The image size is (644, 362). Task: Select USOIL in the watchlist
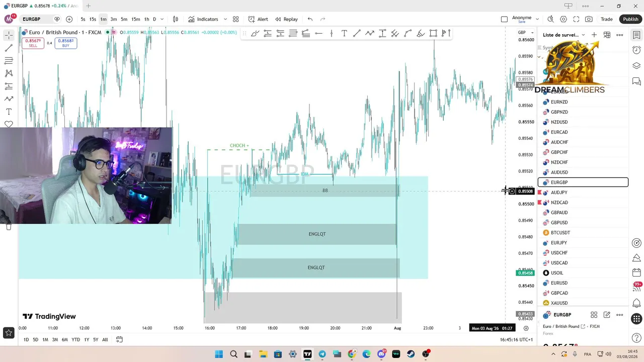(x=583, y=273)
